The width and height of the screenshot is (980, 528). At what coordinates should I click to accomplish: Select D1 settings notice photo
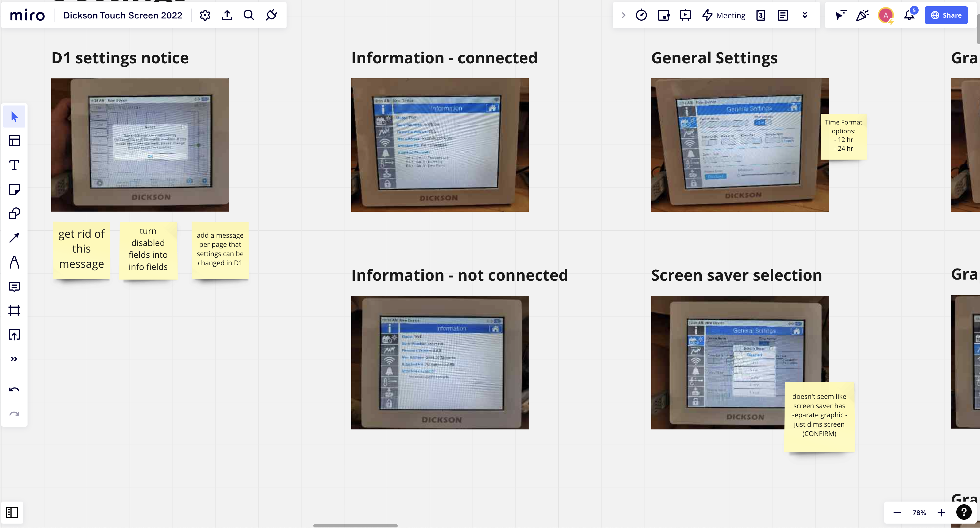pyautogui.click(x=140, y=145)
